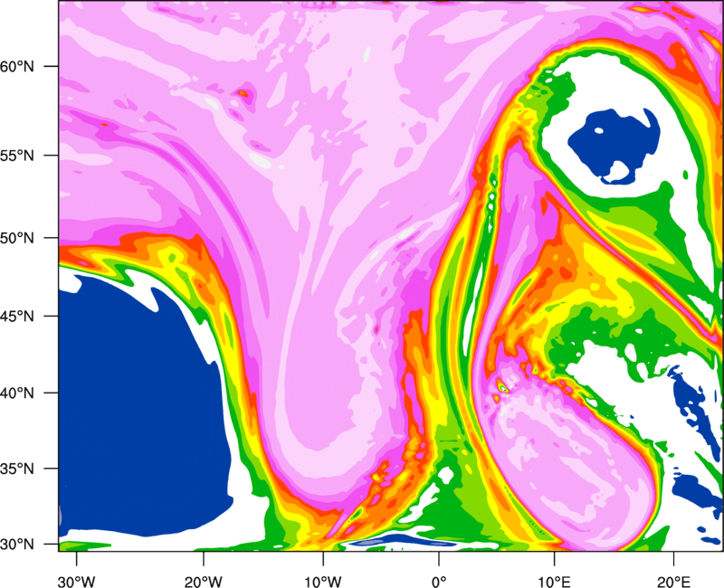Image resolution: width=724 pixels, height=588 pixels.
Task: Click the 50°N latitude label
Action: coord(17,238)
